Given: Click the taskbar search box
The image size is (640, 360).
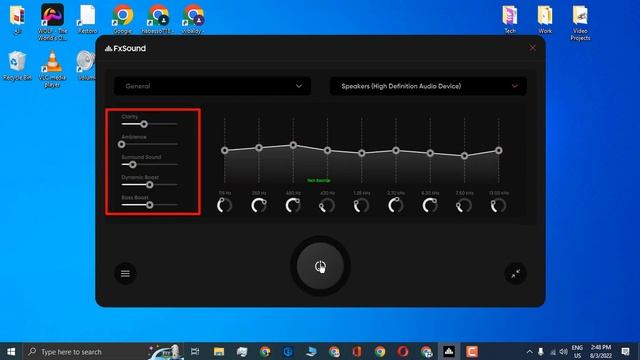Looking at the screenshot, I should coord(103,351).
